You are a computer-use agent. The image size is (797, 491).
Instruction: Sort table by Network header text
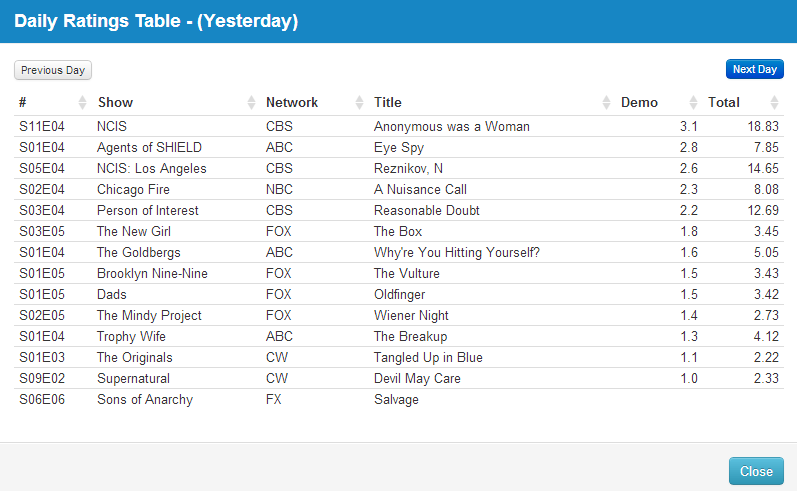(x=292, y=102)
